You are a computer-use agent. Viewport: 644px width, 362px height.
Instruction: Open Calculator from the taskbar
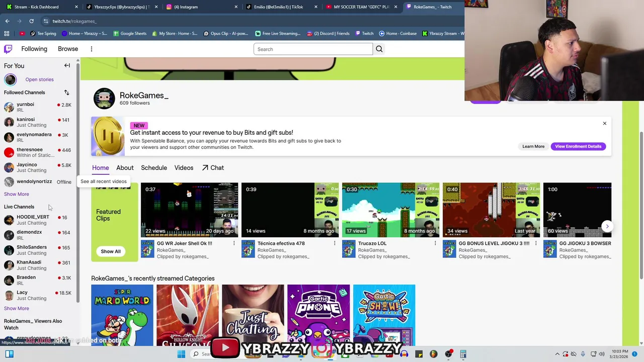(463, 354)
